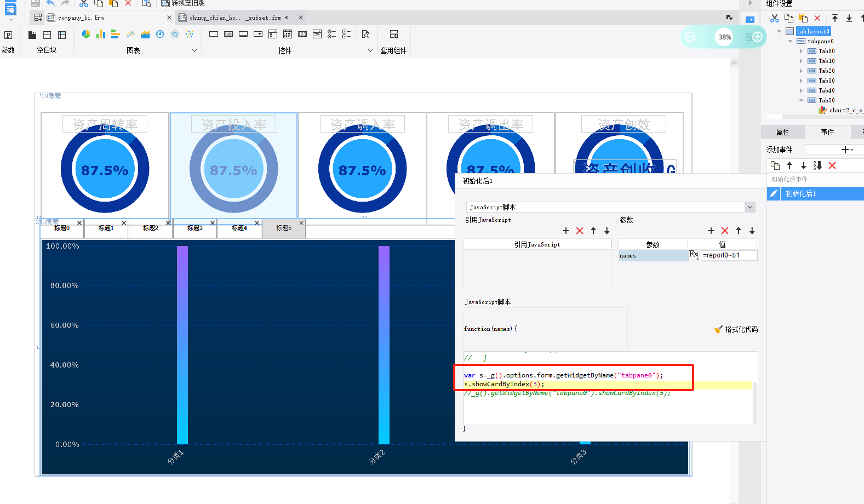Insert a line chart from toolbar
The height and width of the screenshot is (504, 864).
130,34
